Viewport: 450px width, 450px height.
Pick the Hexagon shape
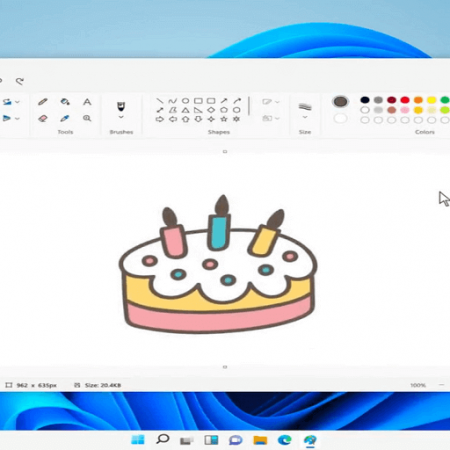click(x=236, y=110)
